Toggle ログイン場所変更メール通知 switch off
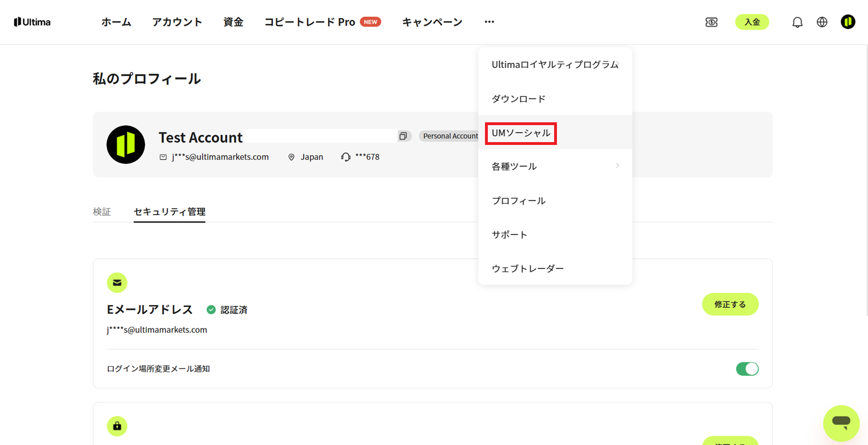This screenshot has height=445, width=868. tap(747, 369)
